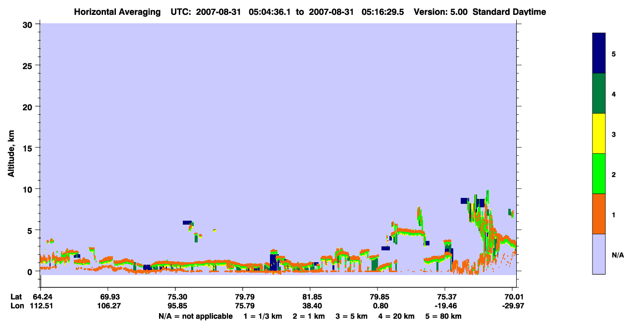Click longitude value -19.46
This screenshot has width=644, height=330.
pos(445,306)
